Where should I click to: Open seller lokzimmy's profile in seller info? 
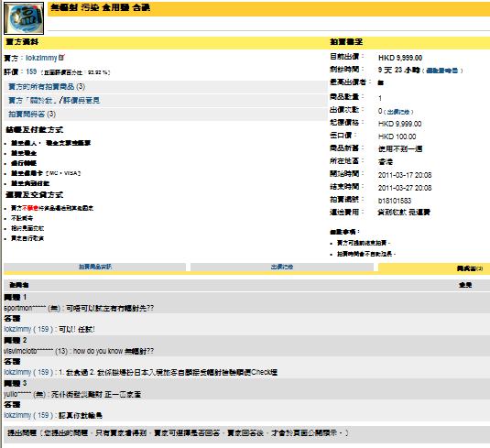(41, 58)
